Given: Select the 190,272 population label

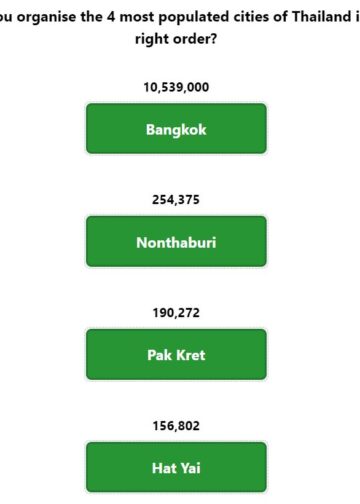Looking at the screenshot, I should coord(176,313).
